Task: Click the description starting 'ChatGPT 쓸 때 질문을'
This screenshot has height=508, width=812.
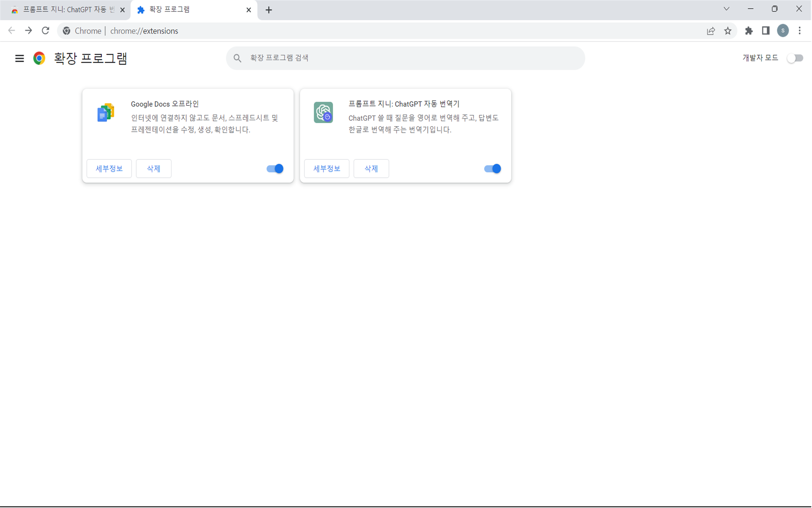Action: [x=424, y=123]
